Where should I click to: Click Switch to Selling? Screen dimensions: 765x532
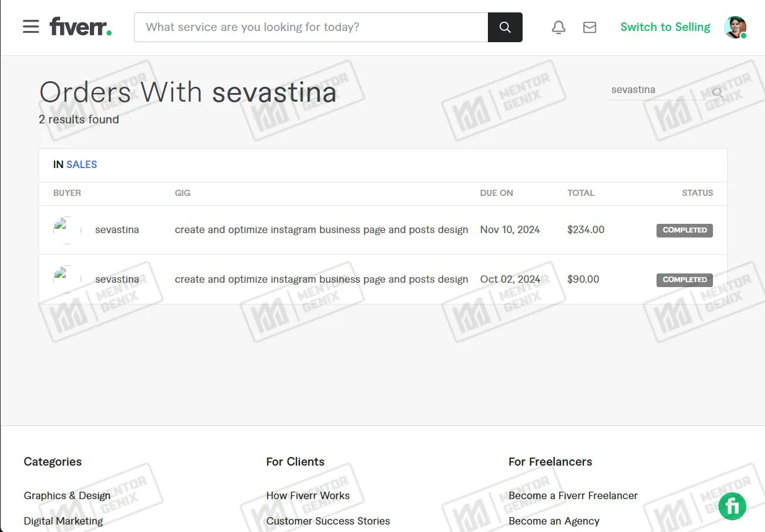click(665, 27)
